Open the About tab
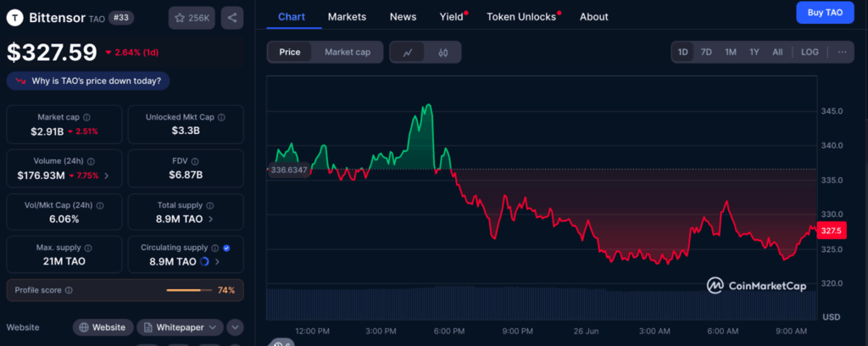The image size is (868, 346). 594,17
